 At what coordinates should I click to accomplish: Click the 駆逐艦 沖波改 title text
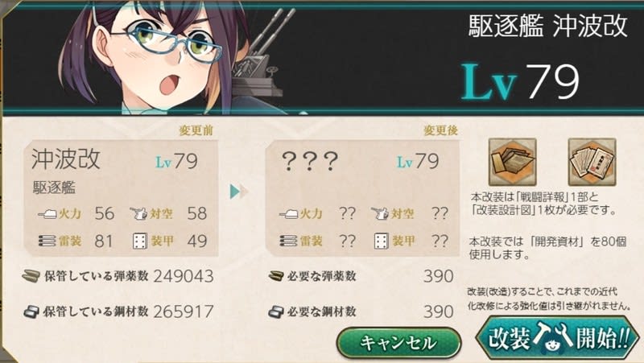(548, 26)
